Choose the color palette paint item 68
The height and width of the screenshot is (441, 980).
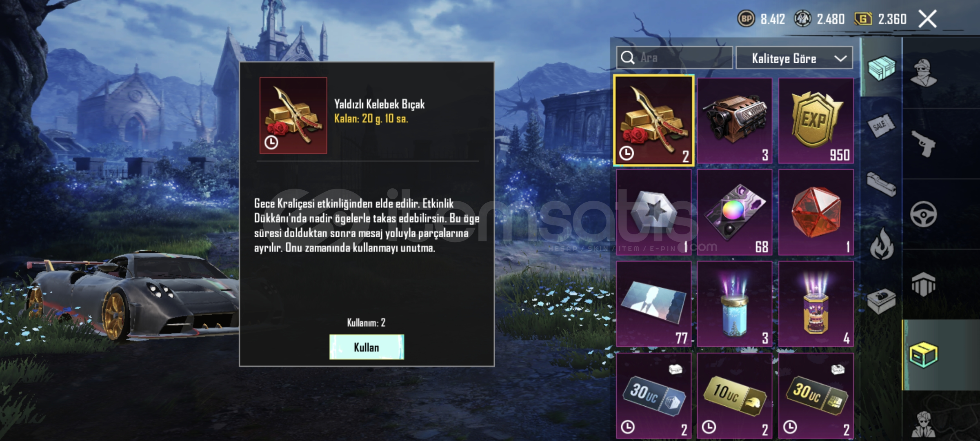click(x=734, y=212)
